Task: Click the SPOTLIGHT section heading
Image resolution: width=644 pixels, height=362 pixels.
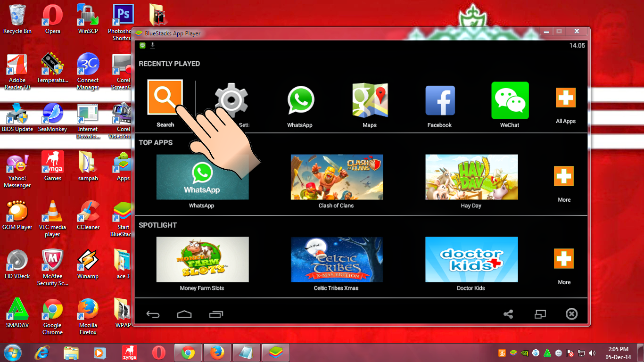Action: point(157,225)
